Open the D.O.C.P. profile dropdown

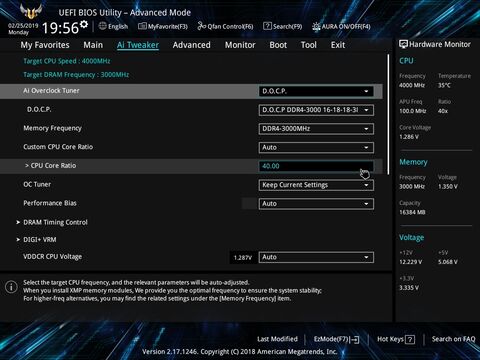(x=316, y=110)
